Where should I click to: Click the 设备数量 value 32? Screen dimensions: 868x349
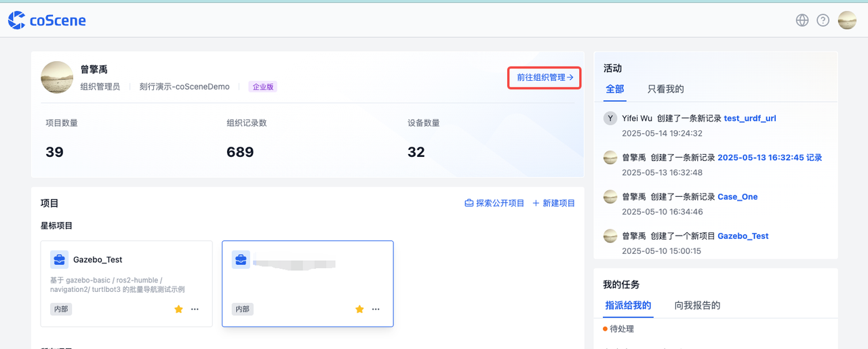tap(416, 152)
